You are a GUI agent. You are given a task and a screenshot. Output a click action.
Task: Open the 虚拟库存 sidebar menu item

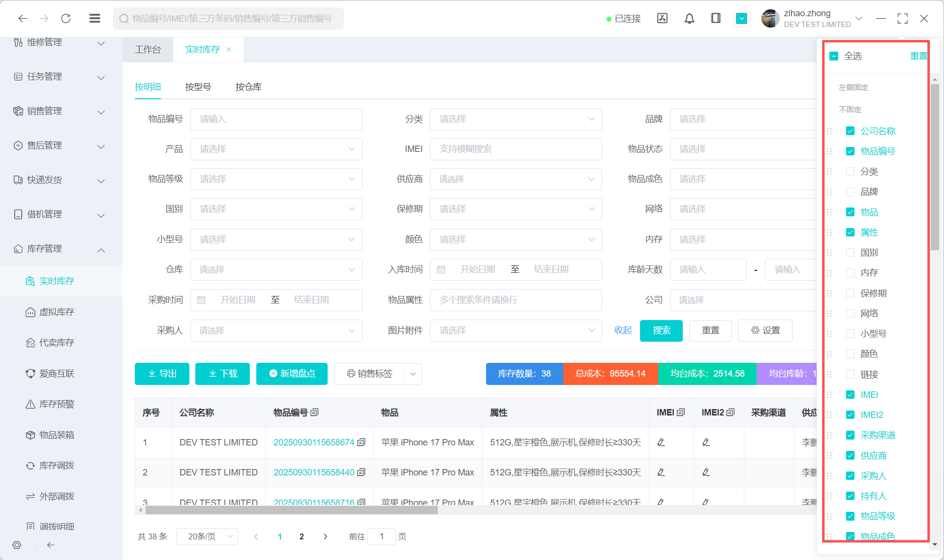click(57, 312)
